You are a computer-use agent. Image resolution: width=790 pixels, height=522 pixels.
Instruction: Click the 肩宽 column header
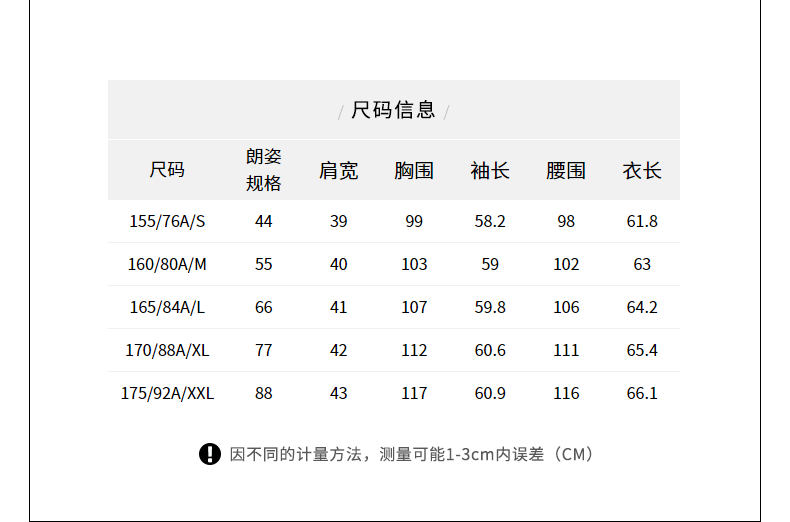pos(339,171)
